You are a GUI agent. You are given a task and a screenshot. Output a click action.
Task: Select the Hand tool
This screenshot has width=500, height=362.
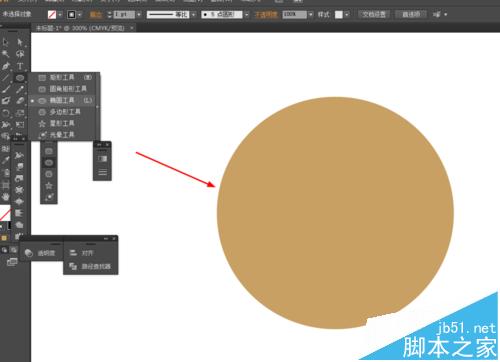tap(5, 197)
